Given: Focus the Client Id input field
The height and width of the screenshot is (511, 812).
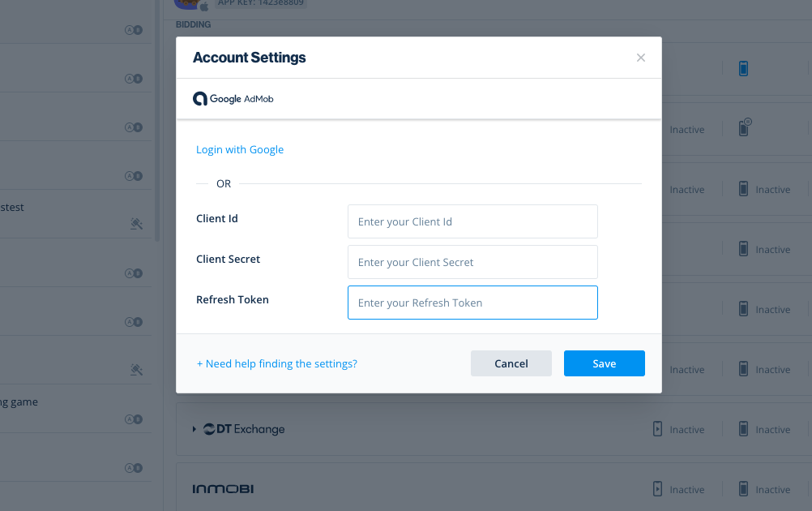Looking at the screenshot, I should pos(472,221).
